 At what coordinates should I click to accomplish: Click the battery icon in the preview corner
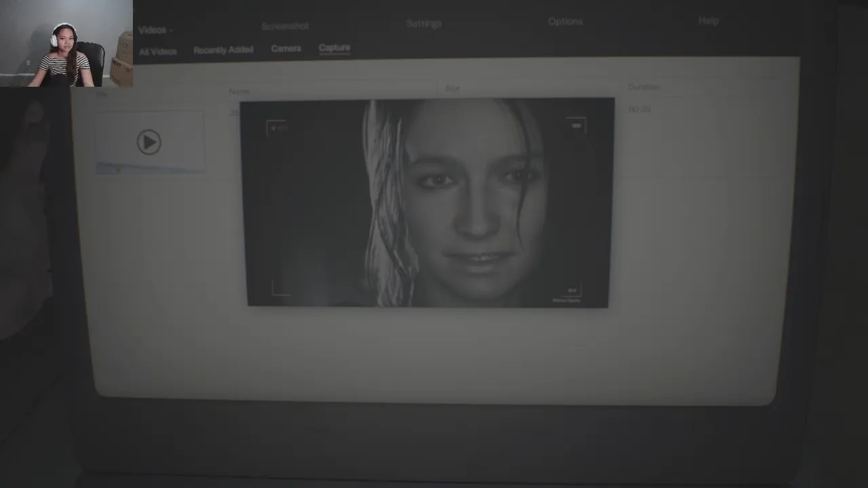[x=576, y=125]
